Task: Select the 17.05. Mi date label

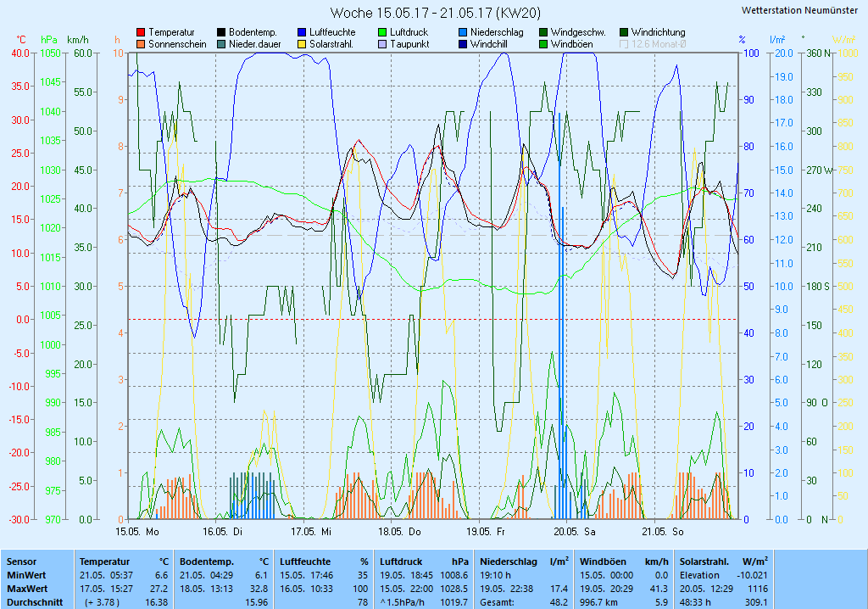Action: pos(311,532)
